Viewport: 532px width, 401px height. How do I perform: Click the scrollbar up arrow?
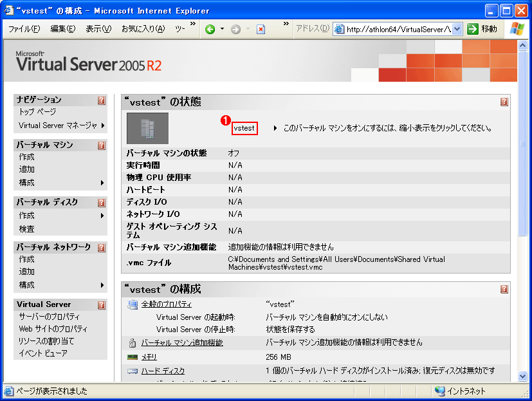[x=522, y=45]
